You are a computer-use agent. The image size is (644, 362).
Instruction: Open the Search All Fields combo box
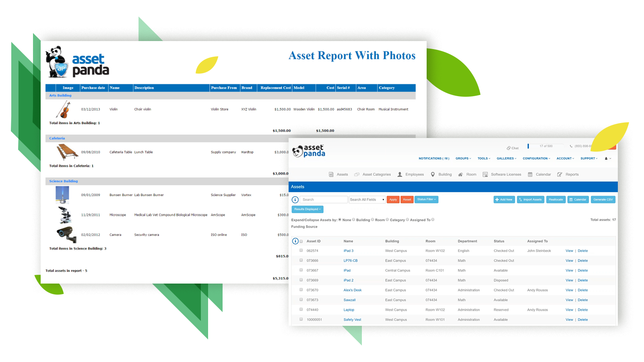[x=367, y=200]
